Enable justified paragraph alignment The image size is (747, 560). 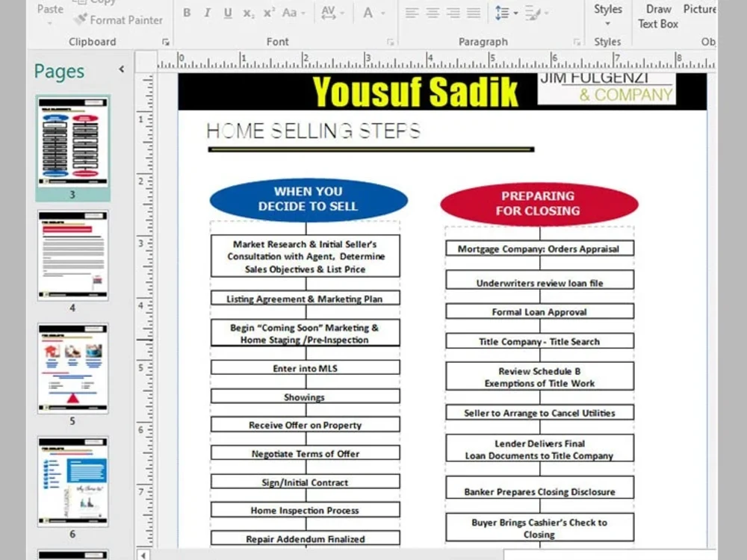point(472,12)
